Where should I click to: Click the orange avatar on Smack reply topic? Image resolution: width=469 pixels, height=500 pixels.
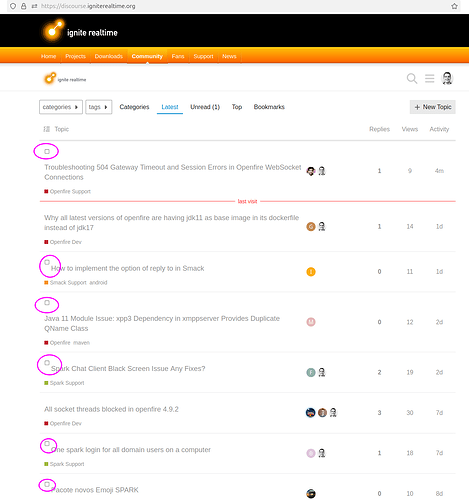pos(311,272)
